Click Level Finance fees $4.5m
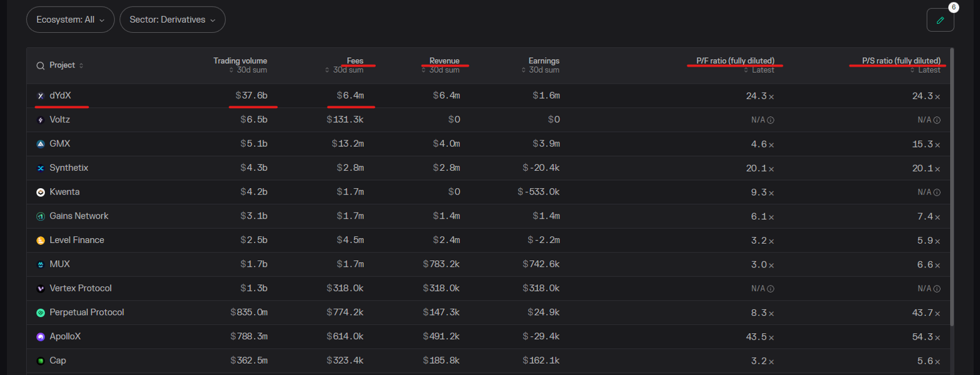The width and height of the screenshot is (980, 375). (350, 240)
